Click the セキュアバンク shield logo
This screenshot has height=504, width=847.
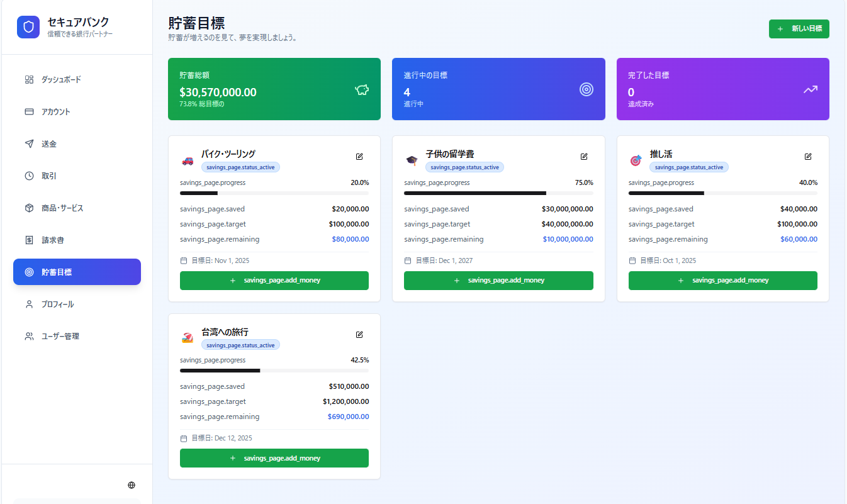point(28,27)
